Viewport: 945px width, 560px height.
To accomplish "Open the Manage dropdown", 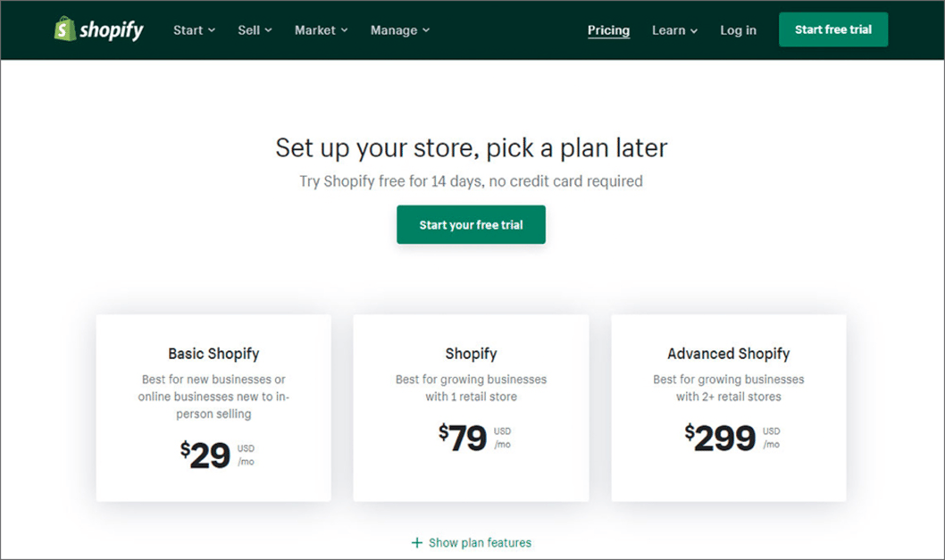I will [399, 29].
